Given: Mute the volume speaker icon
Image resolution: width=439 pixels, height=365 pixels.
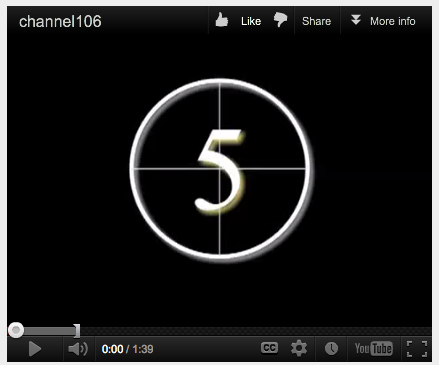Looking at the screenshot, I should [78, 349].
